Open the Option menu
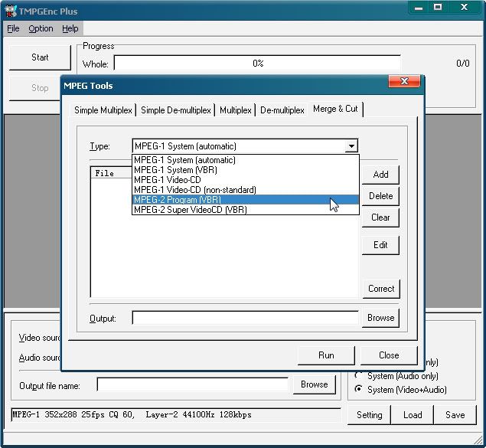486x448 pixels. tap(41, 28)
